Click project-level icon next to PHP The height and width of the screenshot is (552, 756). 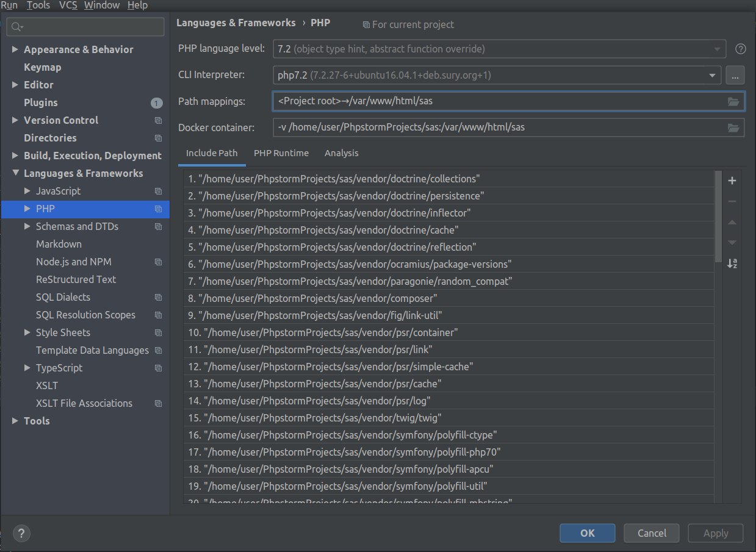(x=158, y=209)
